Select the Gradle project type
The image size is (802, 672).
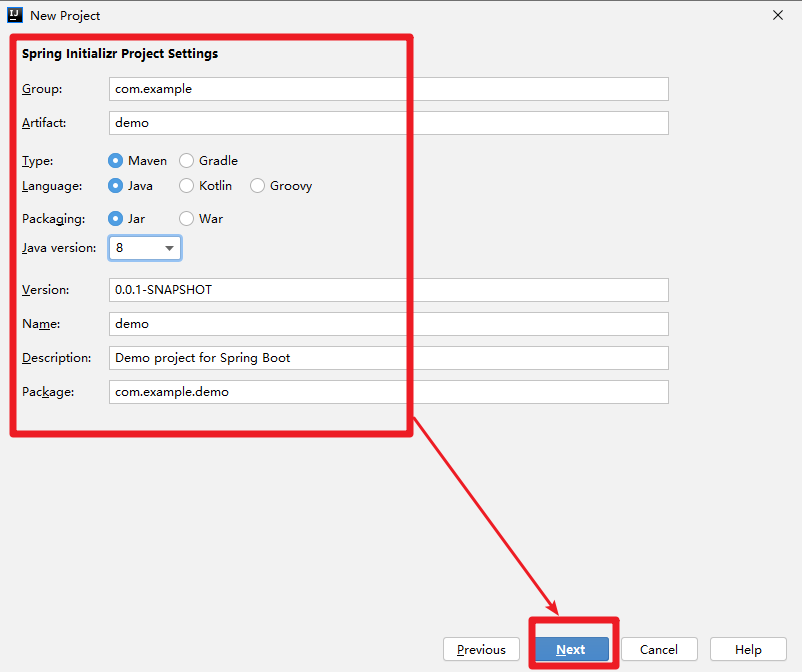tap(208, 161)
